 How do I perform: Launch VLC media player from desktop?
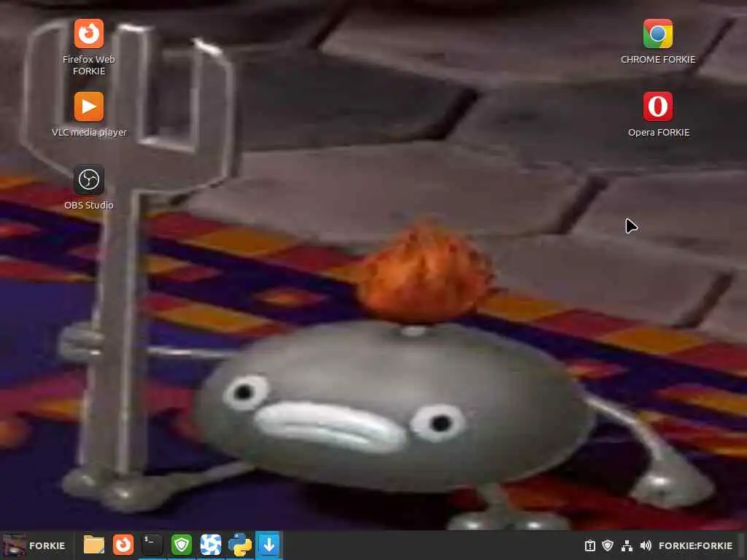tap(88, 114)
